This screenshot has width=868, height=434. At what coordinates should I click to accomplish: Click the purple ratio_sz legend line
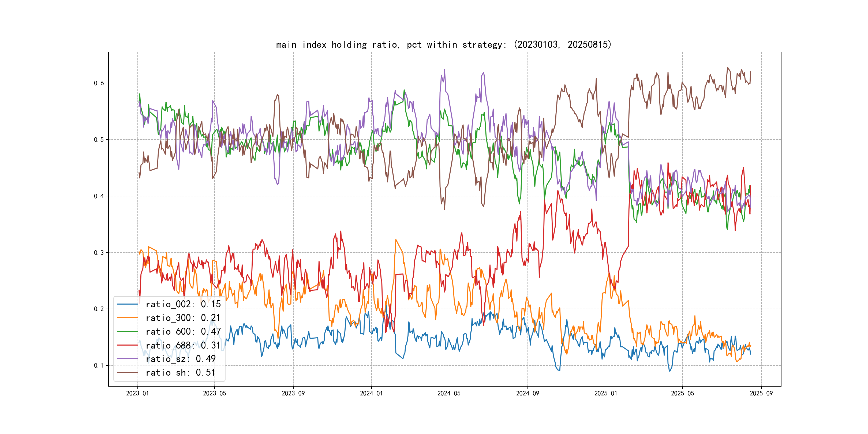coord(127,359)
